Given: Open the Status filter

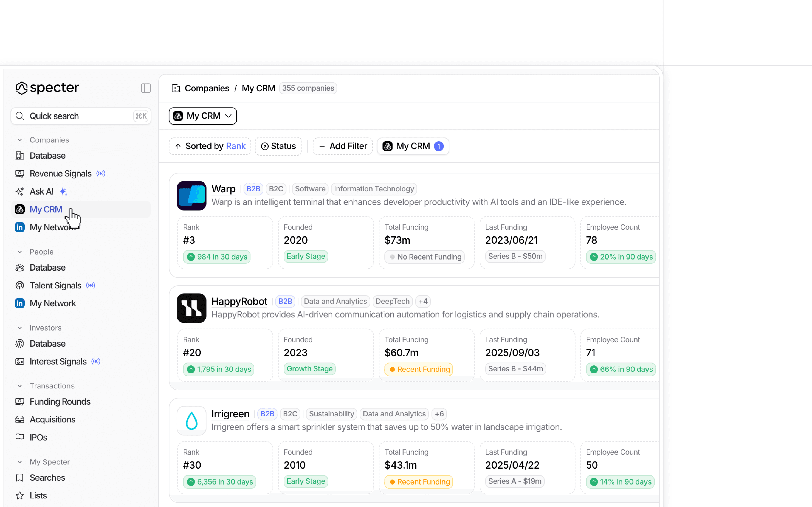Looking at the screenshot, I should click(x=278, y=146).
